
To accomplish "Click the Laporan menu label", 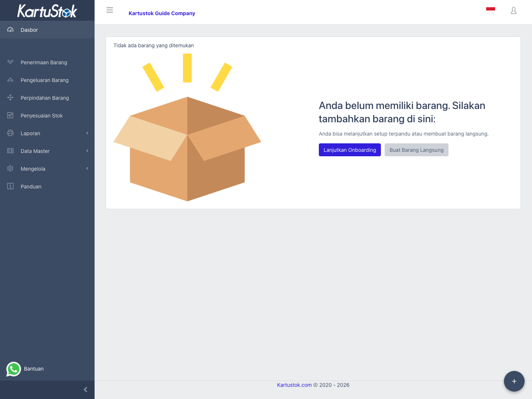I will [x=30, y=133].
